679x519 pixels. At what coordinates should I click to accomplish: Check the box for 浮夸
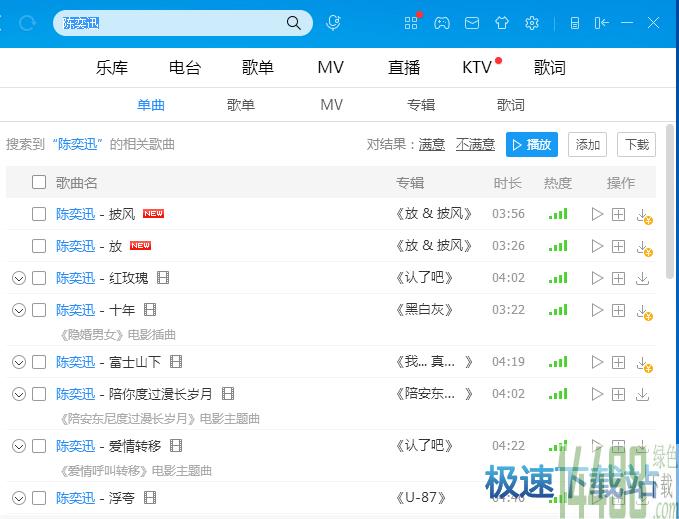point(39,498)
